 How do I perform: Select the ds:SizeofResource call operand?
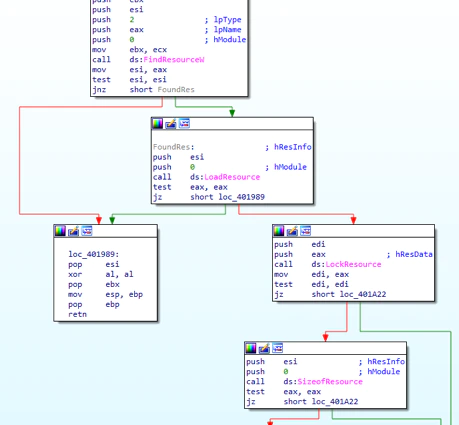tap(323, 382)
